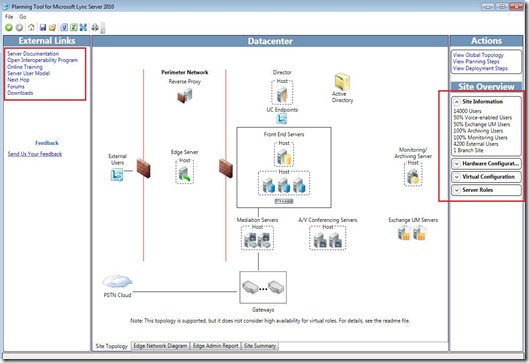Image resolution: width=529 pixels, height=363 pixels.
Task: Click the load balancer under Front End hosts
Action: (284, 201)
